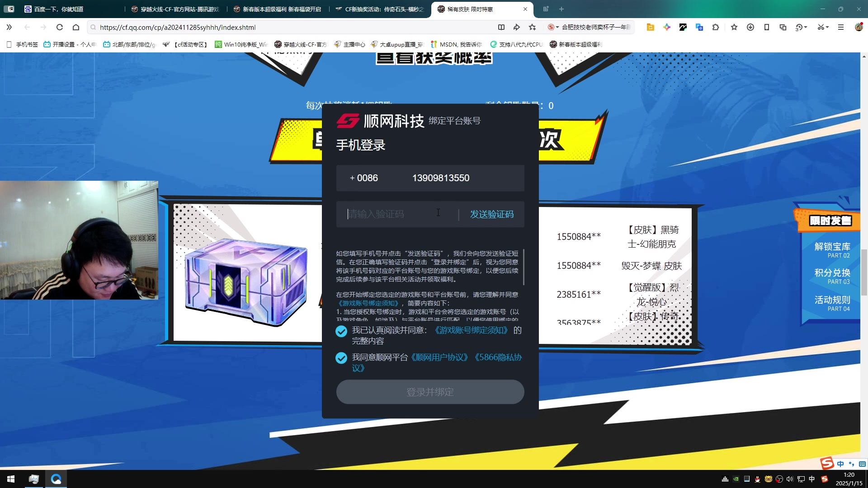Open downloads arrow icon
868x488 pixels.
pyautogui.click(x=750, y=27)
